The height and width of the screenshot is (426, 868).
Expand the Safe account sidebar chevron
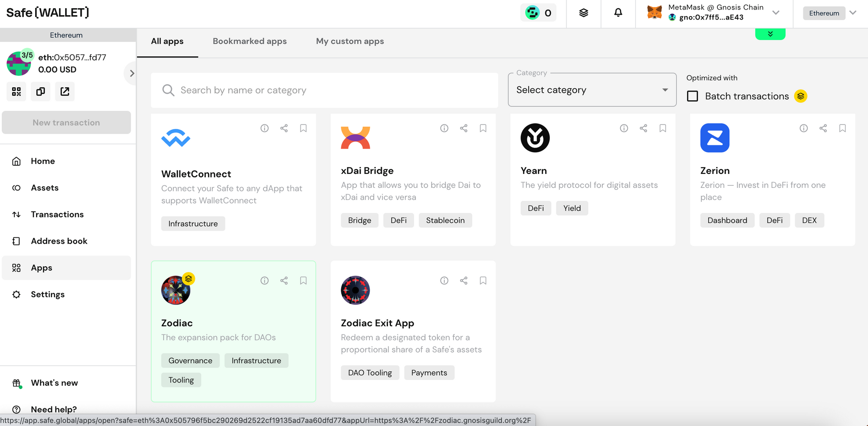132,73
